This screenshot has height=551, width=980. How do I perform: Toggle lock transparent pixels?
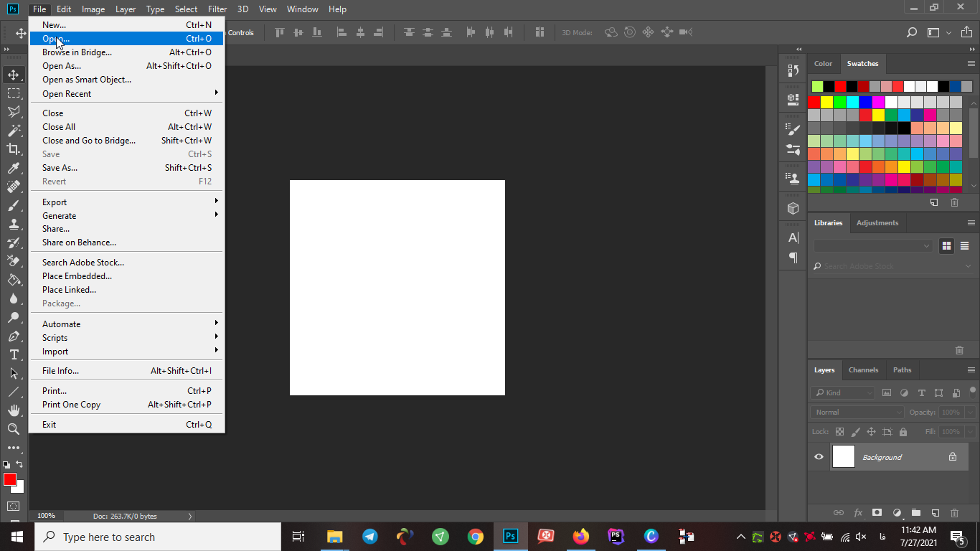pyautogui.click(x=839, y=432)
